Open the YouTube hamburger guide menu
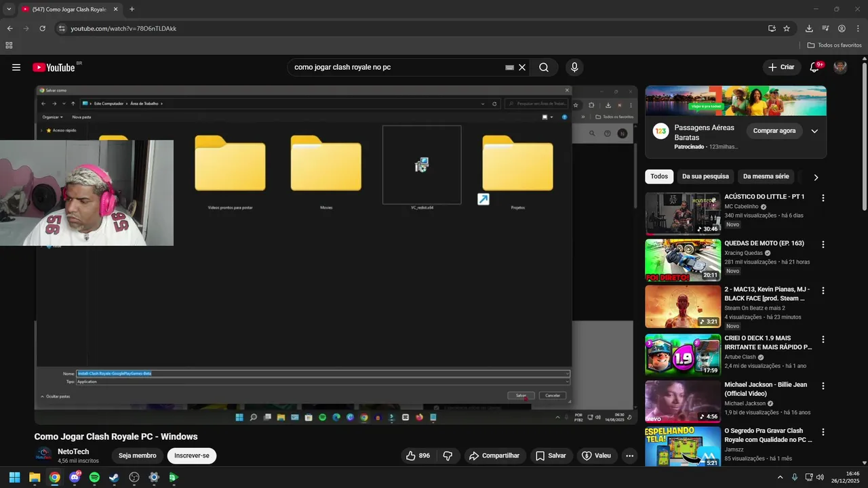The image size is (868, 488). (x=16, y=67)
